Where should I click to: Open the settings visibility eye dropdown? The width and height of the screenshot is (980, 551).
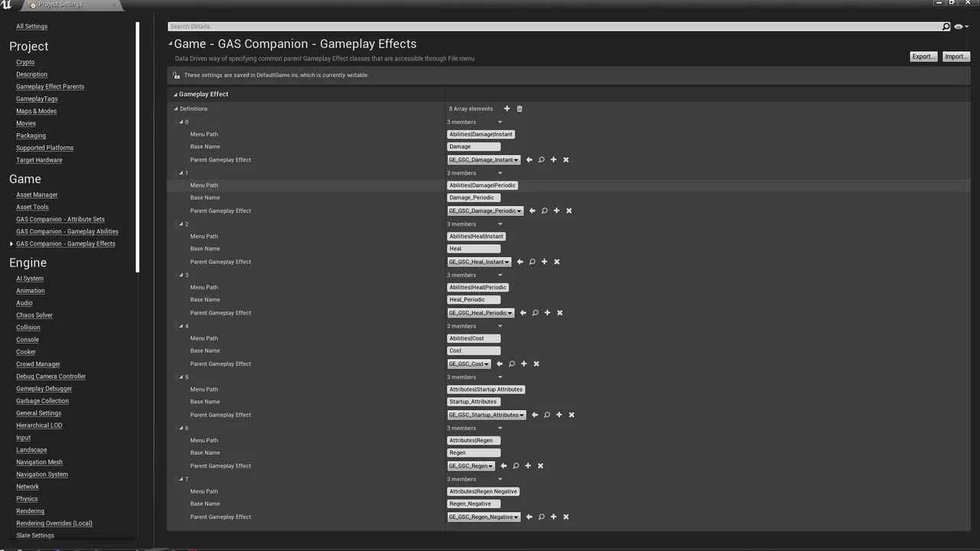[x=959, y=26]
